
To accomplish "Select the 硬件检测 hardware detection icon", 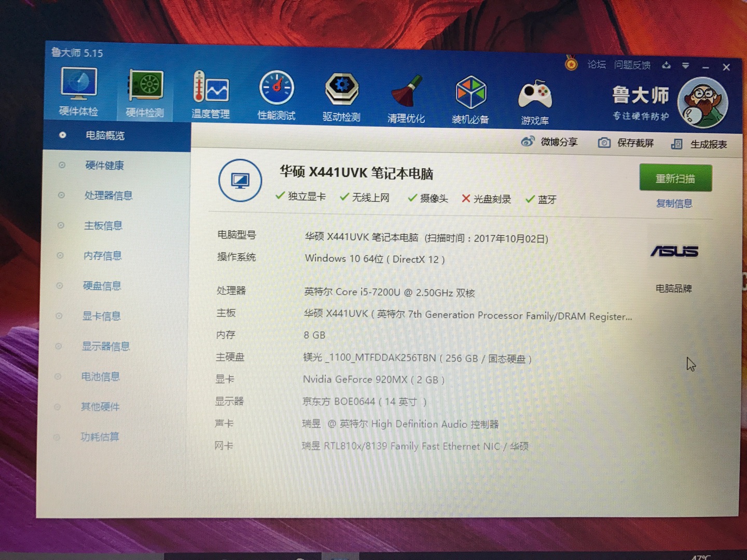I will [145, 94].
